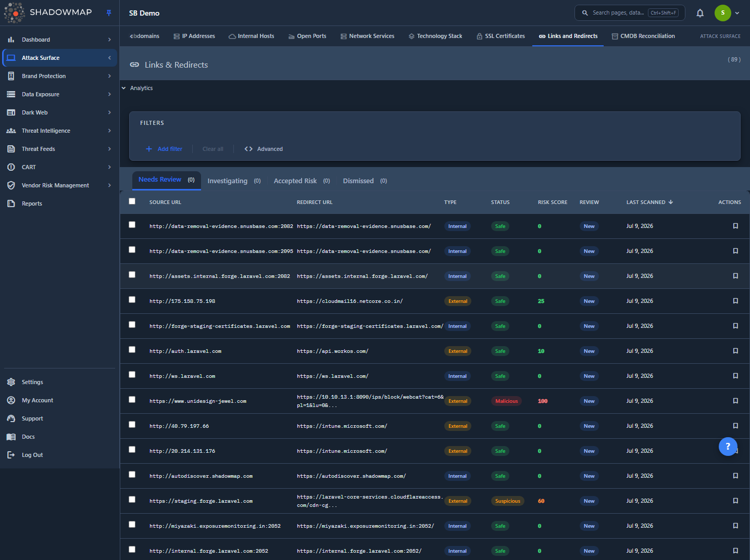Viewport: 750px width, 560px height.
Task: Toggle the select-all header checkbox
Action: (x=132, y=201)
